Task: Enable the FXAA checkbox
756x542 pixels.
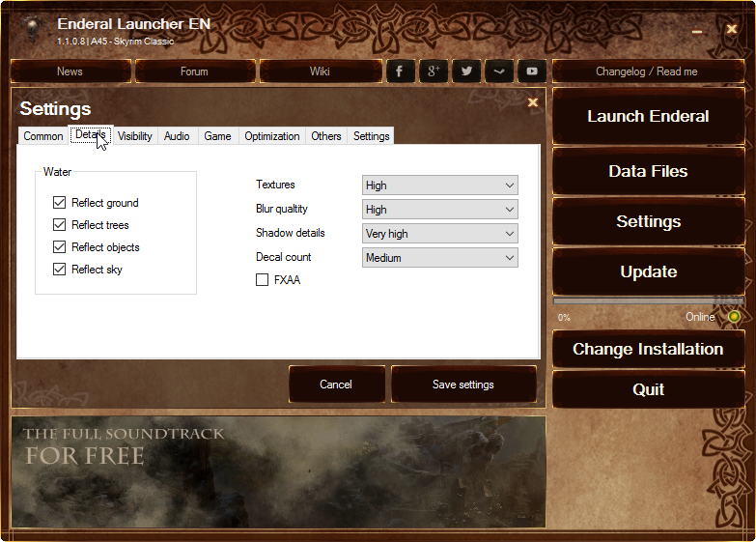Action: (x=263, y=280)
